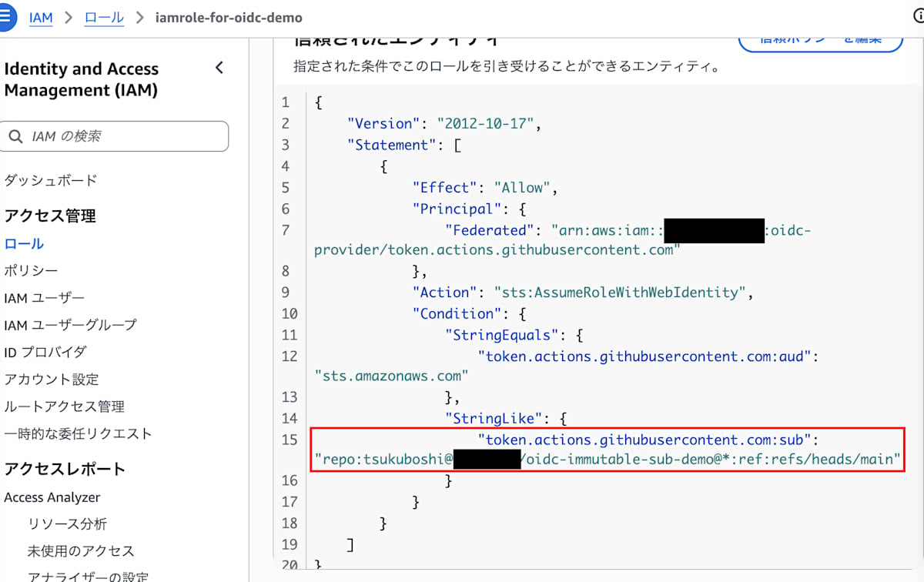Click the description text below the trusted entities heading

[x=507, y=66]
